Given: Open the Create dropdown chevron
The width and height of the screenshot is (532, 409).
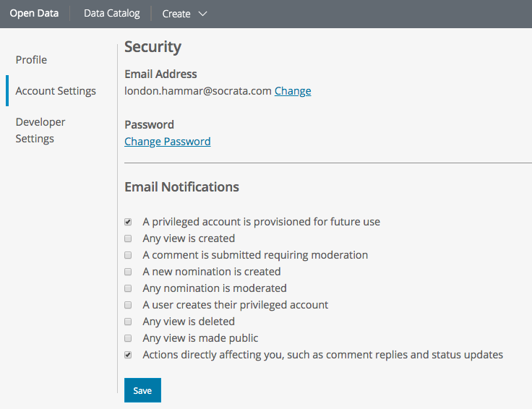Looking at the screenshot, I should [x=202, y=14].
